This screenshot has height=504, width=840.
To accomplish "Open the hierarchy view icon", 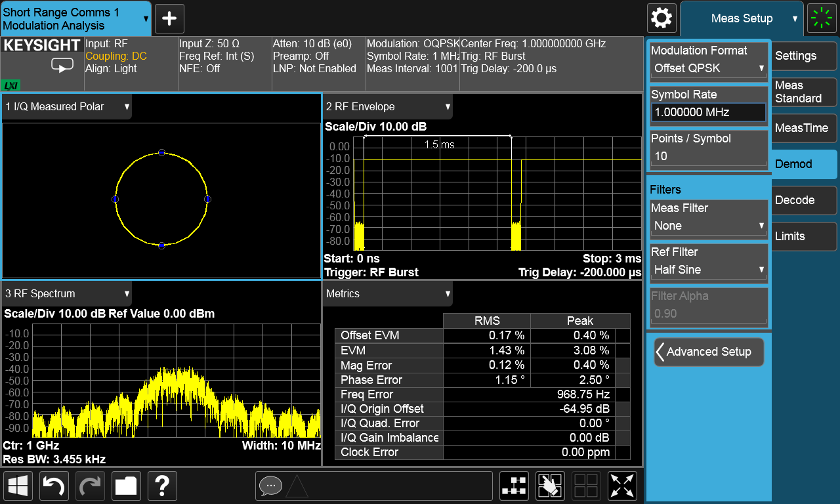I will (x=514, y=486).
